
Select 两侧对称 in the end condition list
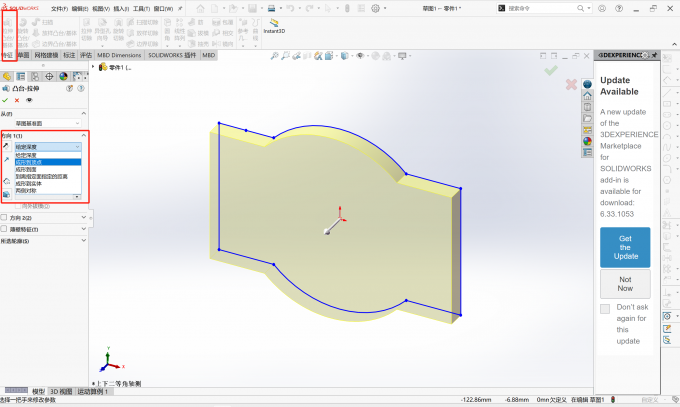pyautogui.click(x=48, y=190)
